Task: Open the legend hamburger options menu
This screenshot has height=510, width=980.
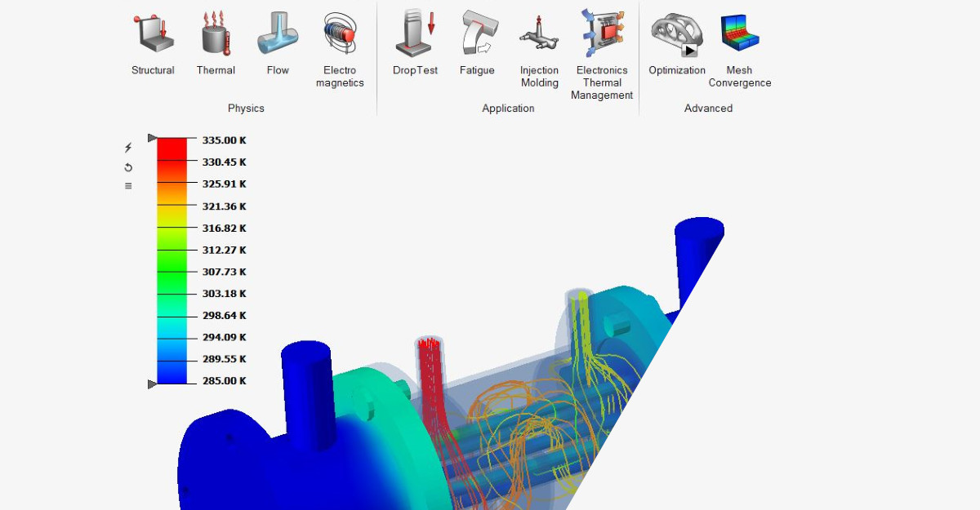Action: pyautogui.click(x=127, y=185)
